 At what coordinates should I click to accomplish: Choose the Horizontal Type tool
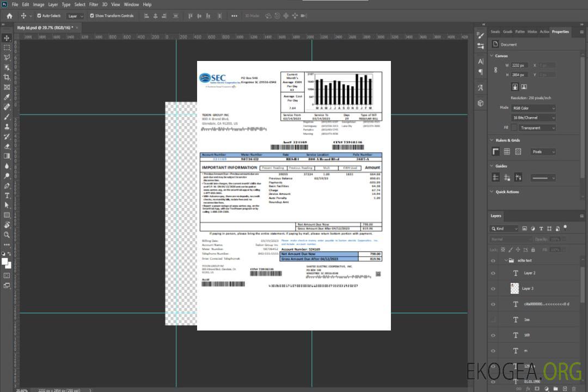(7, 195)
